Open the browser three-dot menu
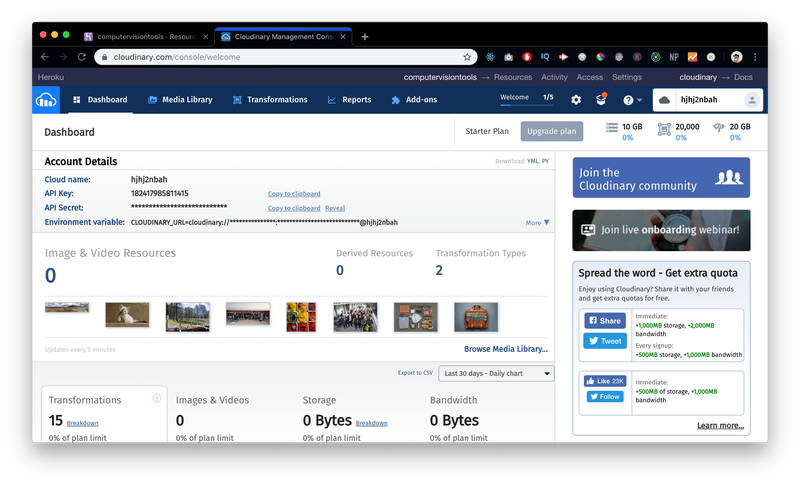The height and width of the screenshot is (485, 800). tap(755, 57)
